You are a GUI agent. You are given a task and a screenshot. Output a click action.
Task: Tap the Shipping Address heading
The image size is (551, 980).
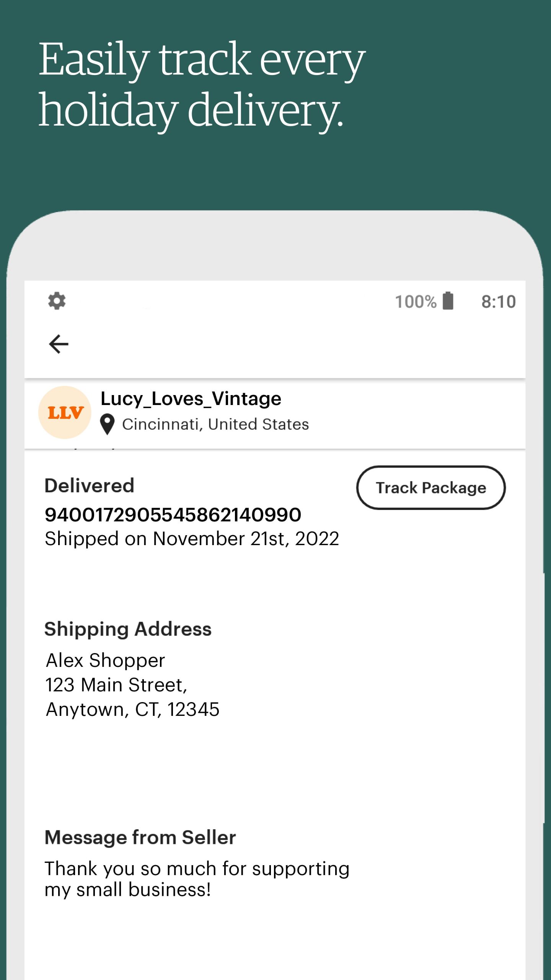[128, 629]
